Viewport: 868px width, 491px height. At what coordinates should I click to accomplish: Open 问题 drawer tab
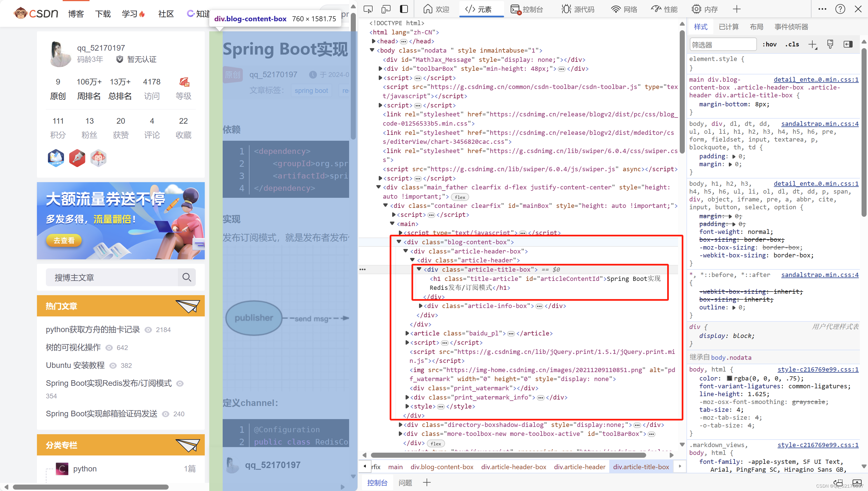(x=405, y=483)
